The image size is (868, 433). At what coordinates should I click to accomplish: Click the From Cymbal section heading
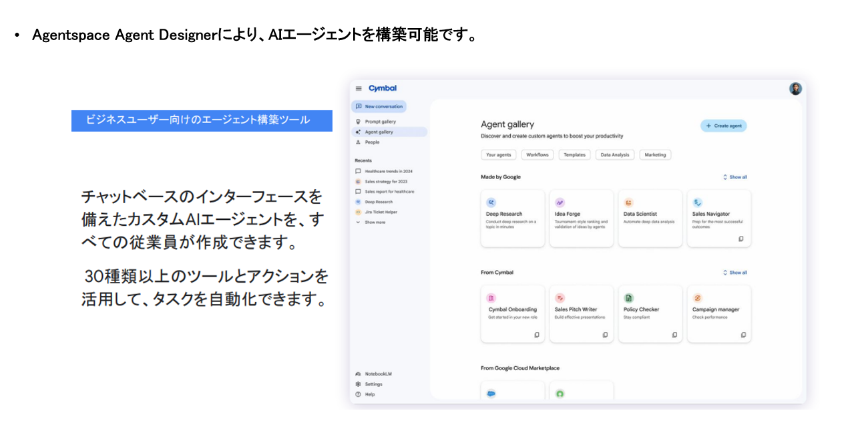tap(497, 273)
